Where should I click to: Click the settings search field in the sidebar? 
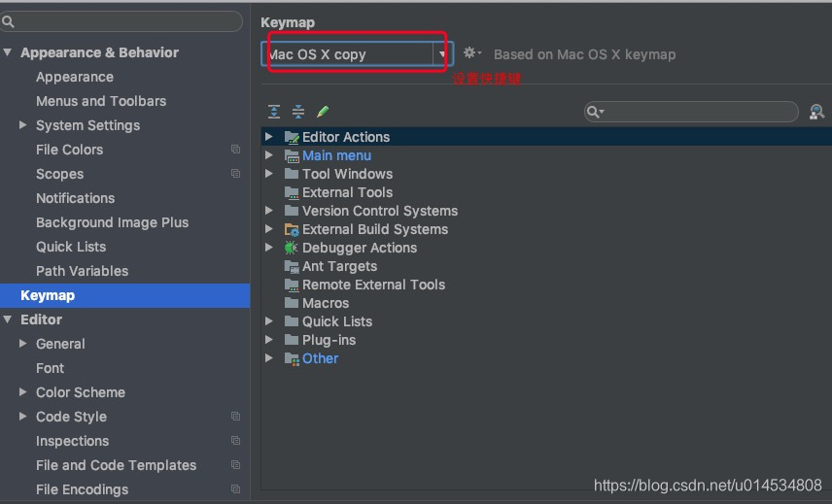(x=126, y=21)
